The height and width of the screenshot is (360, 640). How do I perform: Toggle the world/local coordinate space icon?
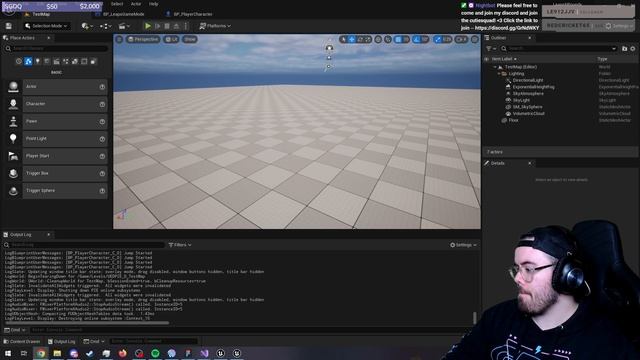[x=378, y=39]
